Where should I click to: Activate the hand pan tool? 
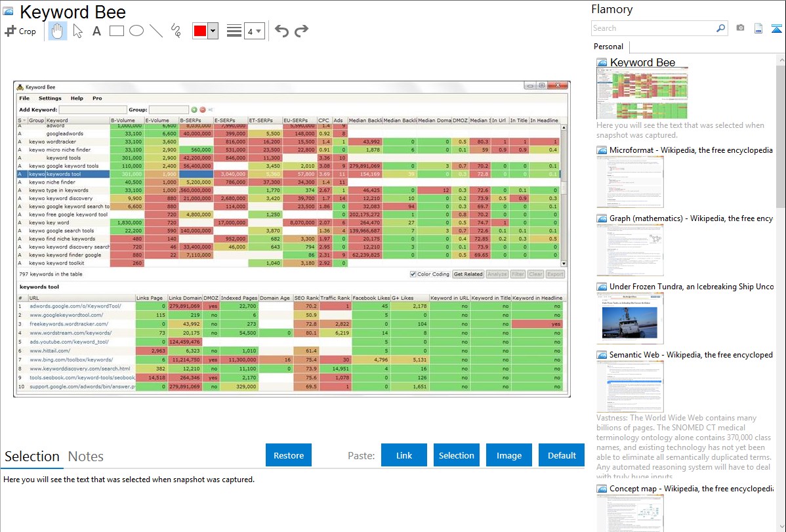(58, 31)
